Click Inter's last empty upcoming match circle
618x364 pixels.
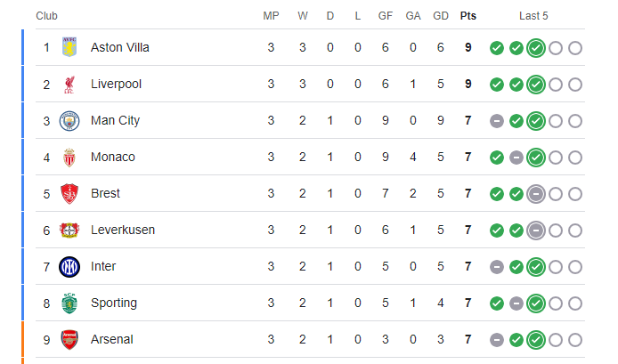coord(575,267)
